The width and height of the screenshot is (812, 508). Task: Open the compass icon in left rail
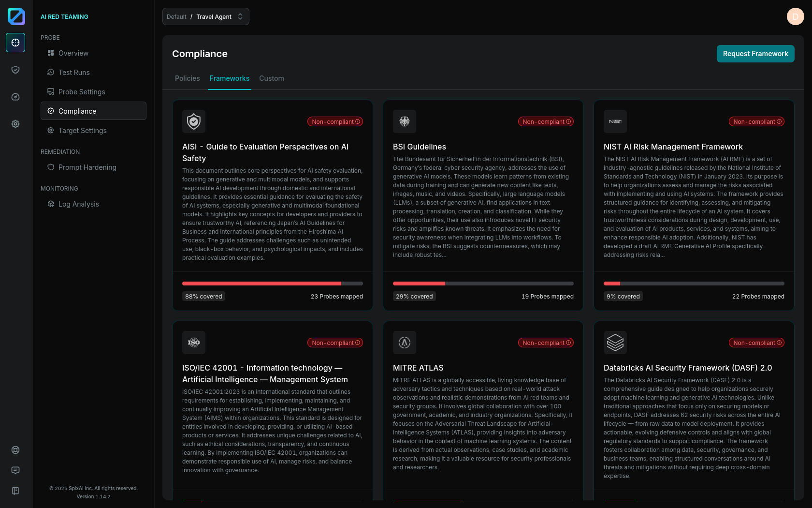point(15,97)
